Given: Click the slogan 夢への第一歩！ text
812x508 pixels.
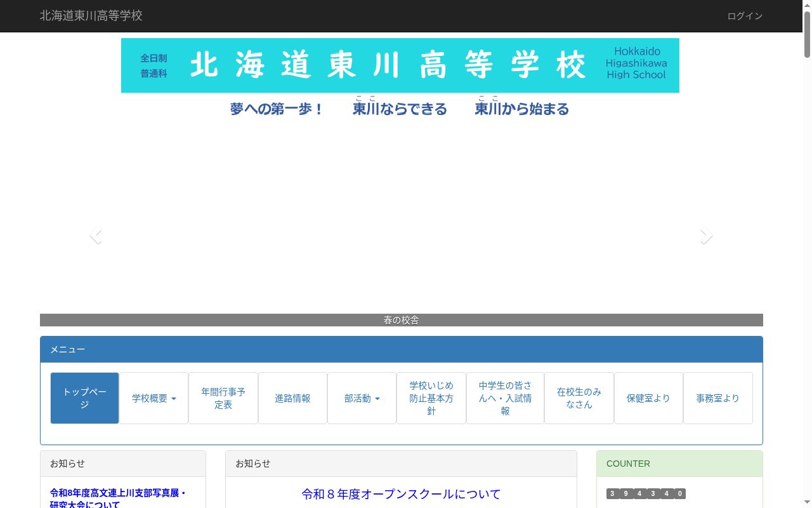Looking at the screenshot, I should pos(277,109).
